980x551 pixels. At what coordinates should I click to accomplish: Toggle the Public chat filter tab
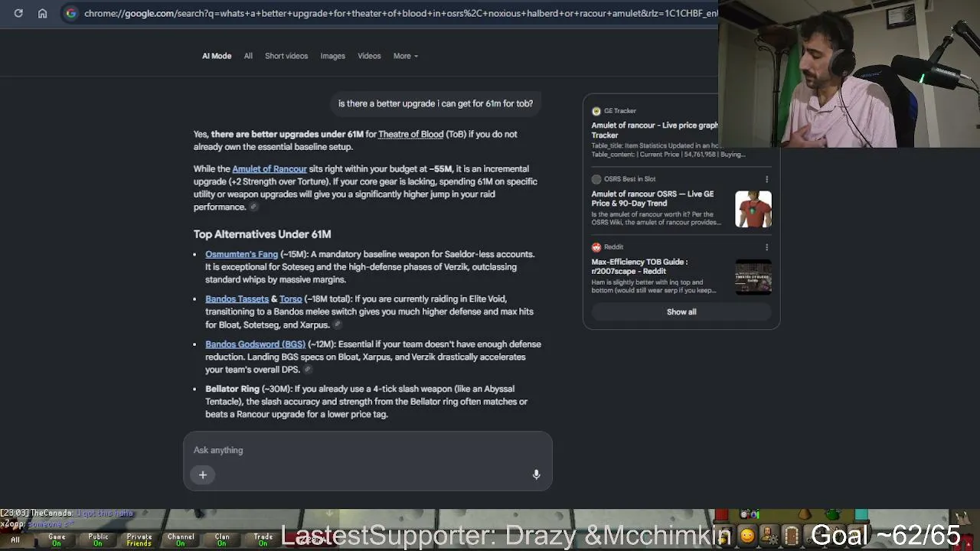coord(98,540)
